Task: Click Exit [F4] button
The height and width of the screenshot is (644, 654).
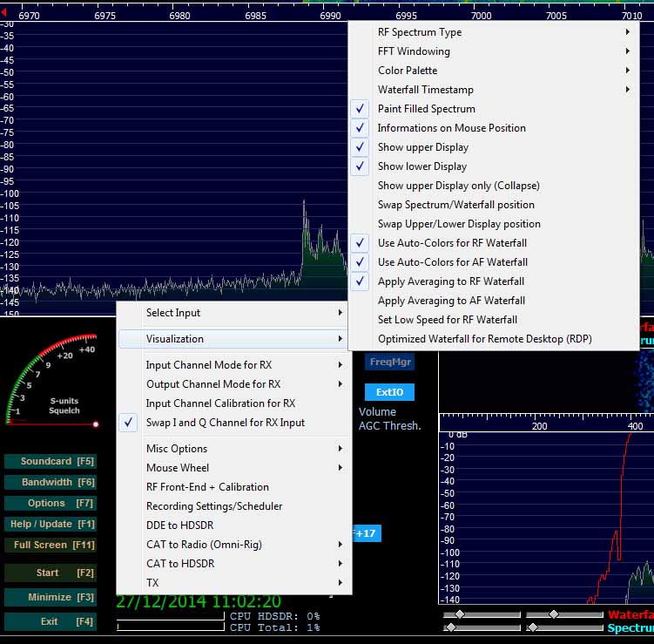Action: coord(51,621)
